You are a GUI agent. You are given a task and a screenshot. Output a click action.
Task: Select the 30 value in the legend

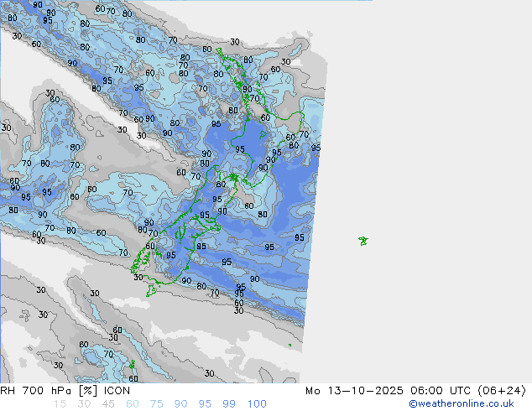[x=84, y=403]
